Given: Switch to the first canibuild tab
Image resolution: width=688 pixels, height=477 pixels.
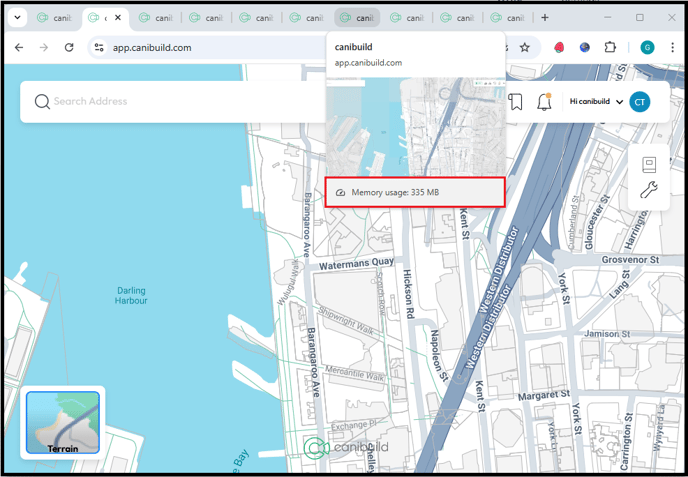Looking at the screenshot, I should (x=55, y=18).
